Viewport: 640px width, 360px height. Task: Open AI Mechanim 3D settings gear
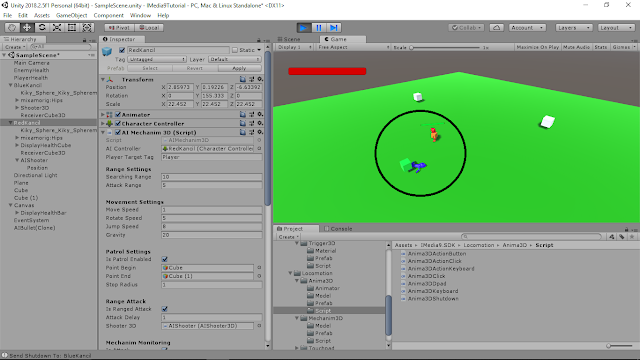pyautogui.click(x=260, y=132)
